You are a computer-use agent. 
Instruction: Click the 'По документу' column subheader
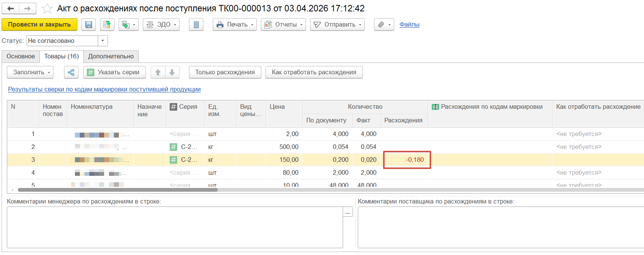327,120
